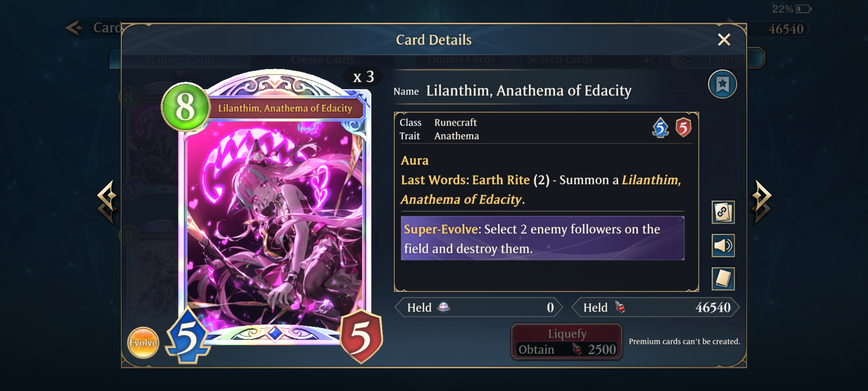The image size is (868, 391).
Task: Close the Card Details dialog
Action: (x=724, y=40)
